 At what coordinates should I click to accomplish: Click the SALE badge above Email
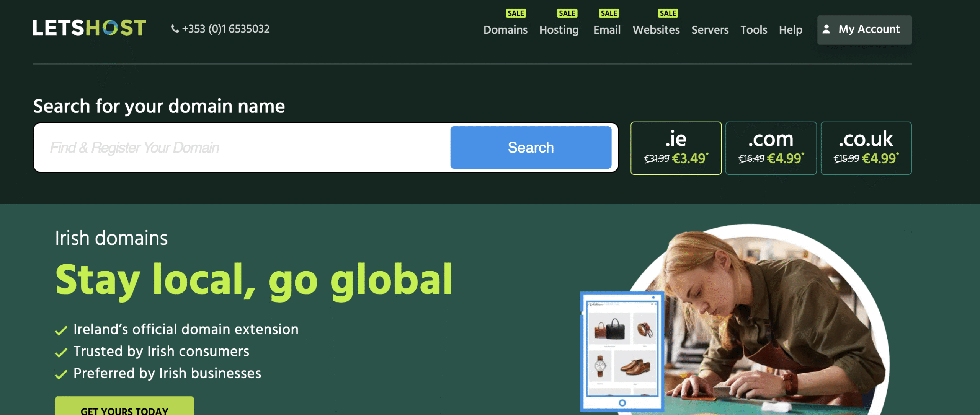(x=609, y=13)
